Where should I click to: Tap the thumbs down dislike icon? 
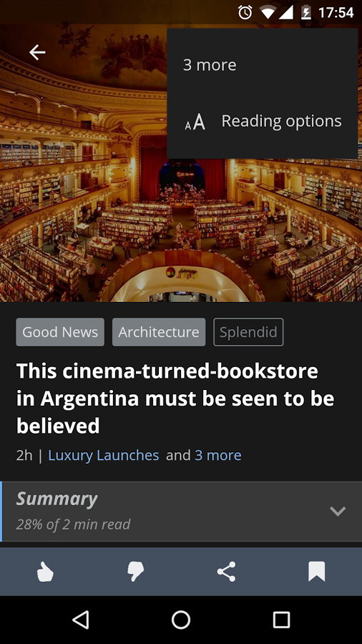click(135, 572)
